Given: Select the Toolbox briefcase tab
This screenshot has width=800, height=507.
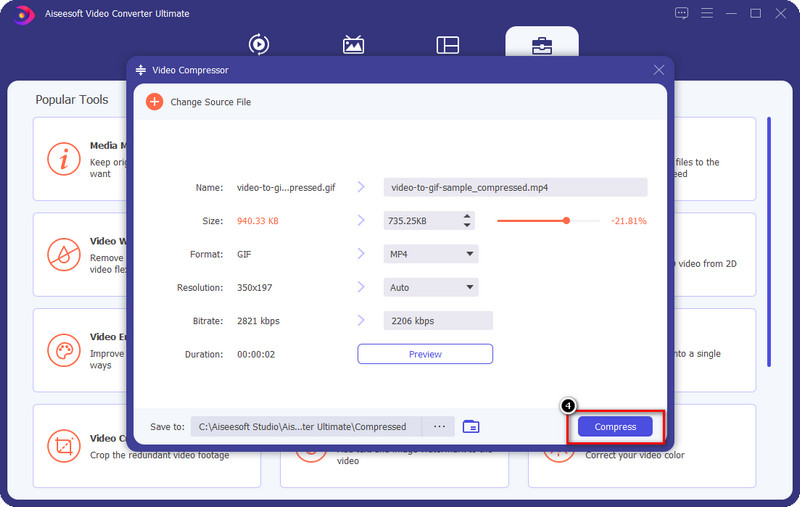Looking at the screenshot, I should (541, 45).
